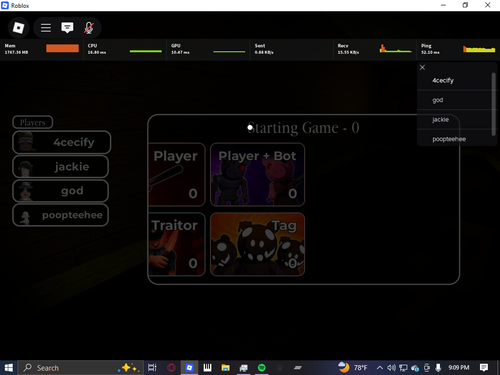
Task: Toggle the chat window icon
Action: tap(67, 28)
